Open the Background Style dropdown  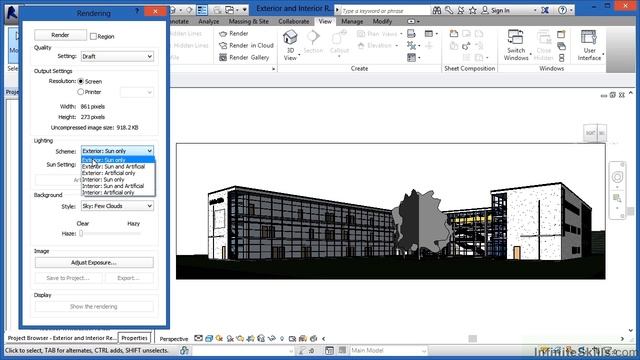(x=117, y=206)
